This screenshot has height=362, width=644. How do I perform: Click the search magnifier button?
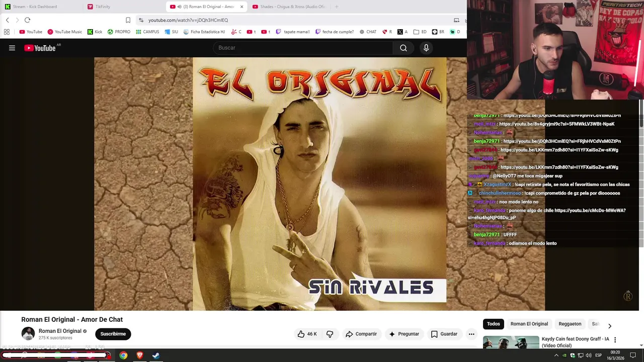[x=404, y=48]
